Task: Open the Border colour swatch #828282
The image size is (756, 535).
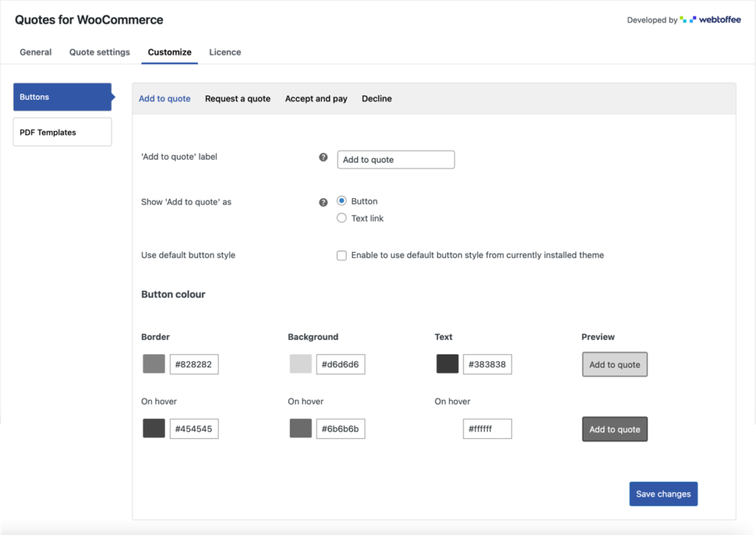Action: point(154,364)
